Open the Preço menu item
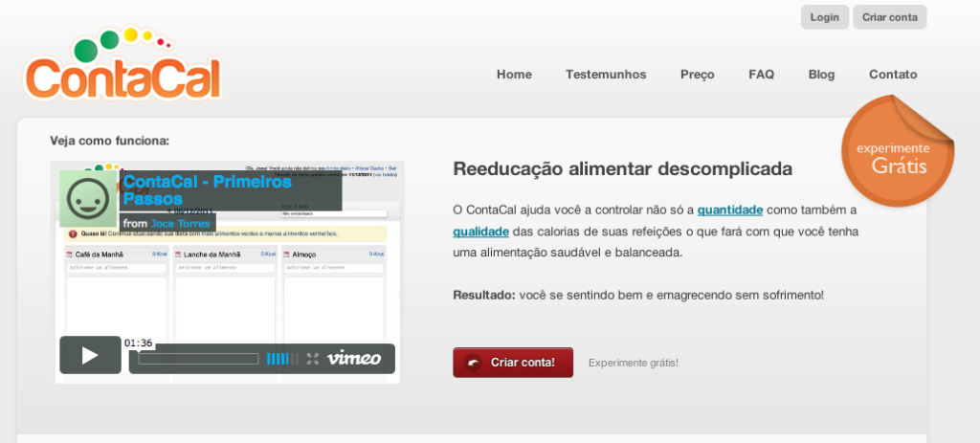The image size is (980, 443). pos(697,75)
